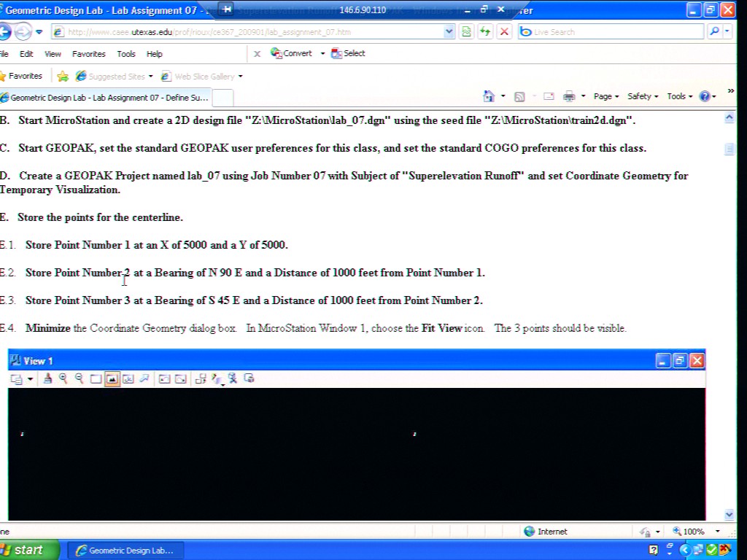Screen dimensions: 747x560
Task: Expand hidden command bar items chevron
Action: pyautogui.click(x=730, y=91)
